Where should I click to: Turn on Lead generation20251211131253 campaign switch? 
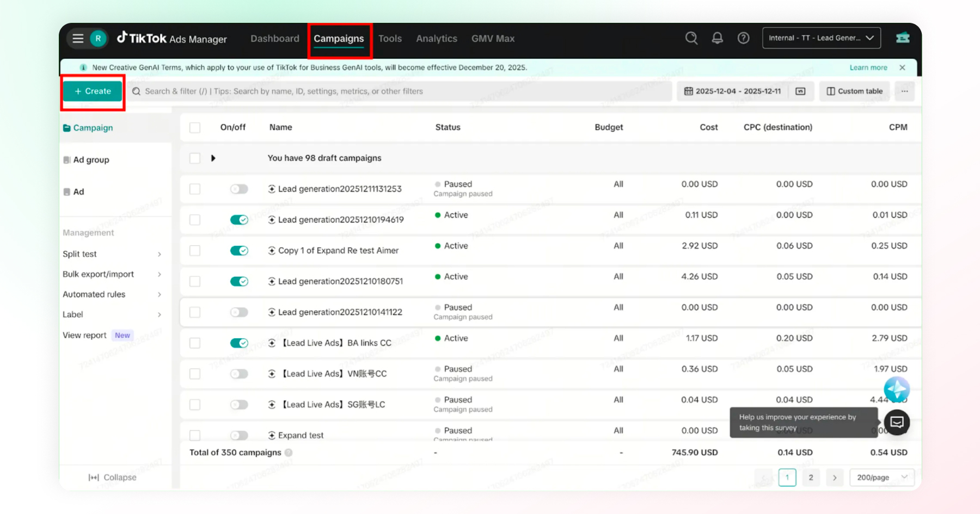pos(239,189)
